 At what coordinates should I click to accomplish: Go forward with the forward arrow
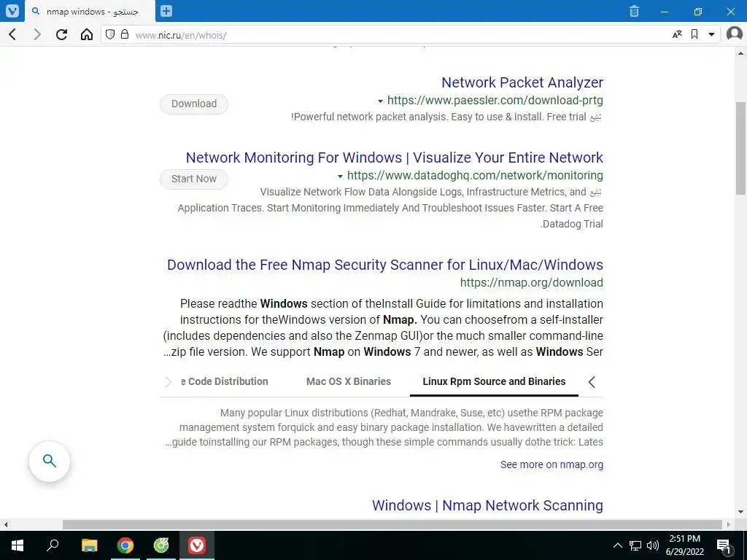[37, 34]
